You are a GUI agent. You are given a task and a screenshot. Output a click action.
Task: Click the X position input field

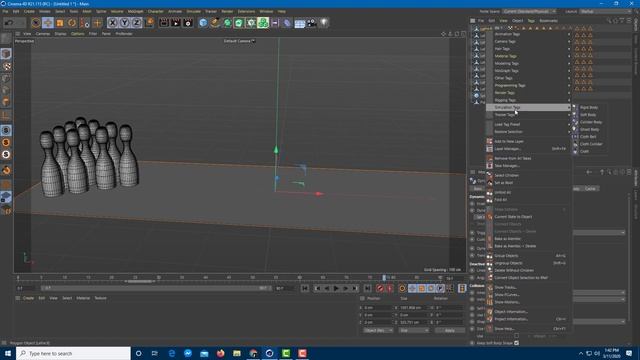pyautogui.click(x=378, y=307)
